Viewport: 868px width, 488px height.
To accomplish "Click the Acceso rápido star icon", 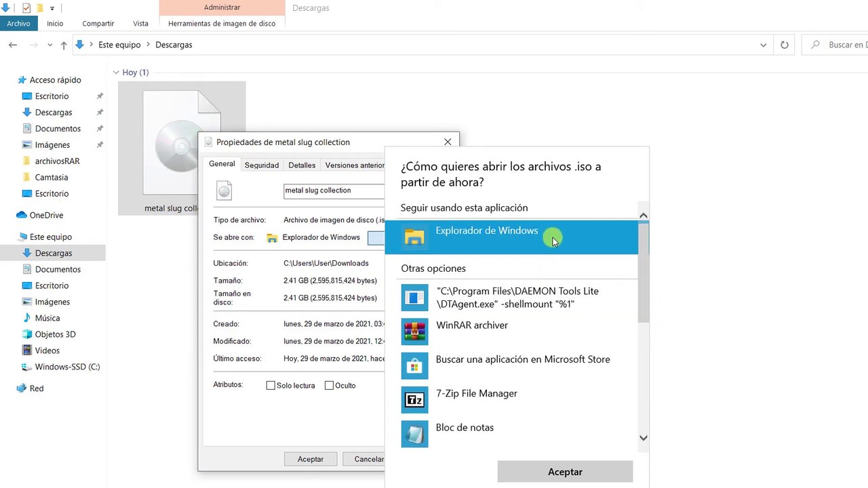I will 22,80.
